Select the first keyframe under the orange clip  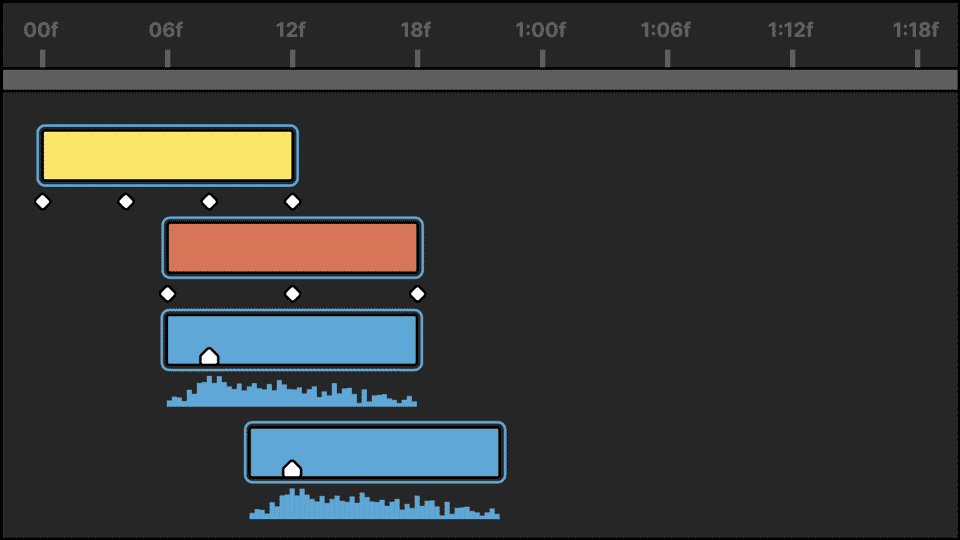pyautogui.click(x=167, y=294)
